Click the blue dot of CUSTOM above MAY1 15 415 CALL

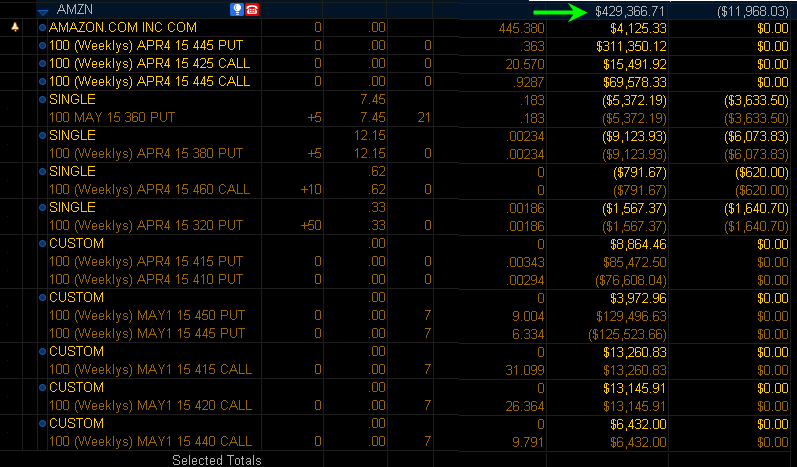coord(42,352)
